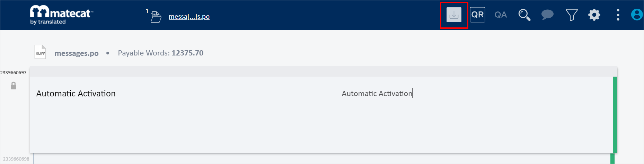Click the Matecat logo

point(61,15)
